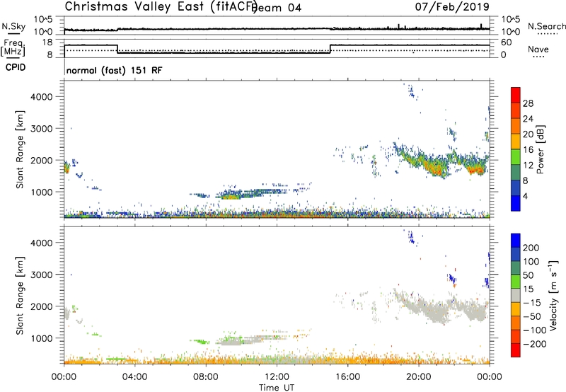This screenshot has width=566, height=392.
Task: Click the '12:00' time tick label
Action: [277, 377]
